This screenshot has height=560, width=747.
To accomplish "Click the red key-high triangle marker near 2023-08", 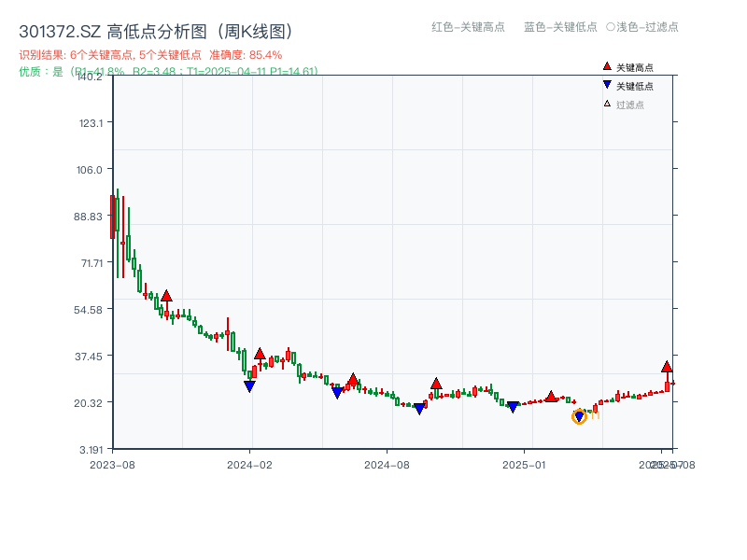I will click(165, 294).
